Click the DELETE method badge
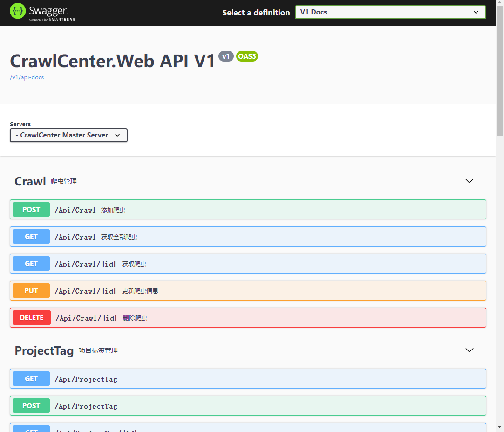The height and width of the screenshot is (432, 504). point(32,318)
